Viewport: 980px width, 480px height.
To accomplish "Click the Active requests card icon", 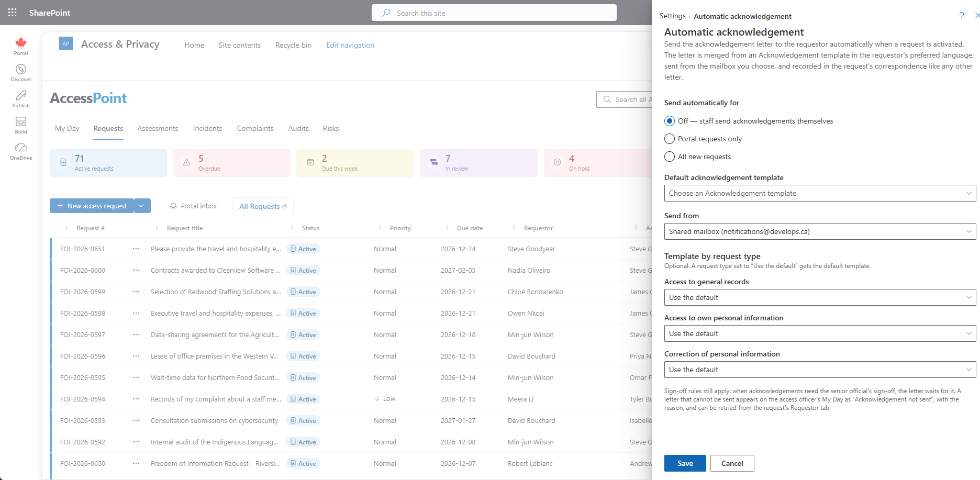I will point(63,162).
